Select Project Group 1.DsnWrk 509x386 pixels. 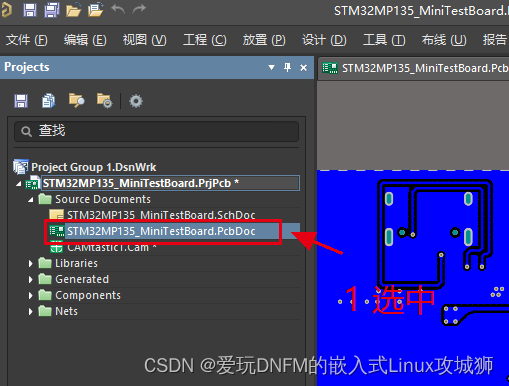tap(93, 167)
